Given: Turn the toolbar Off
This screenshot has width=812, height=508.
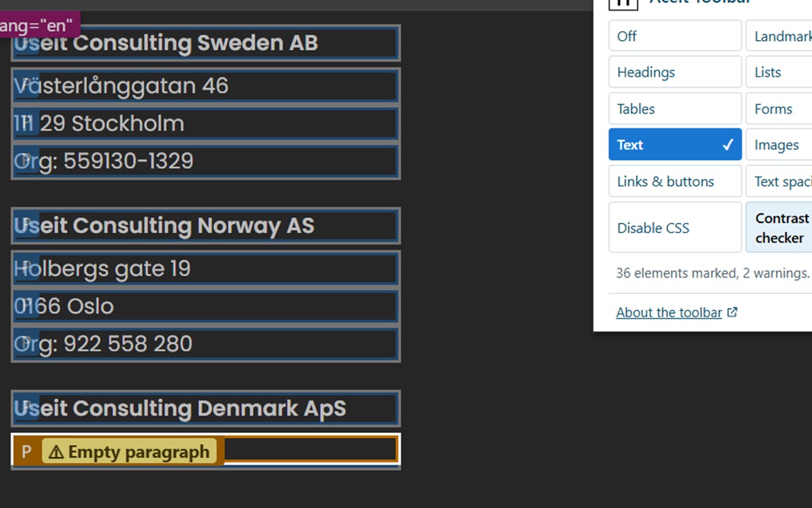Looking at the screenshot, I should [x=674, y=36].
